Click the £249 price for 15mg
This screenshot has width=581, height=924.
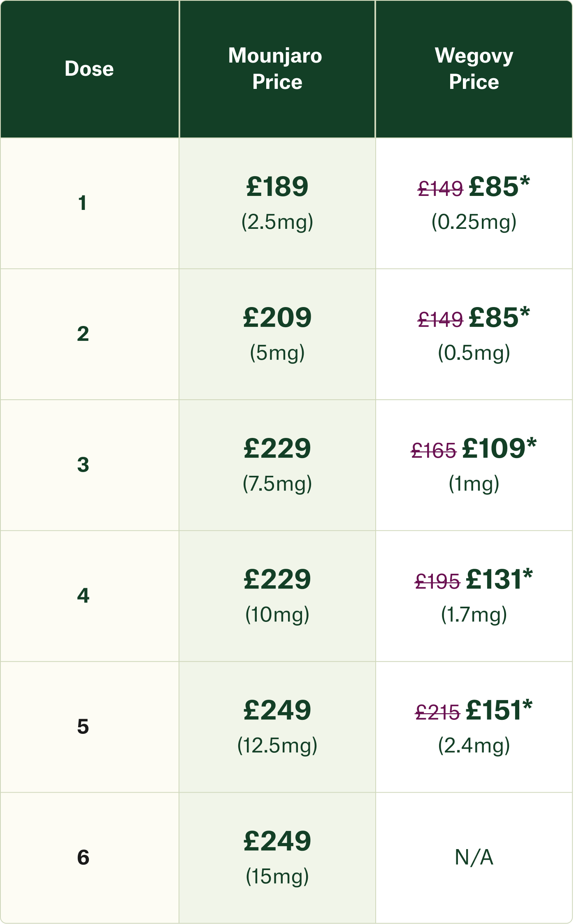[277, 841]
